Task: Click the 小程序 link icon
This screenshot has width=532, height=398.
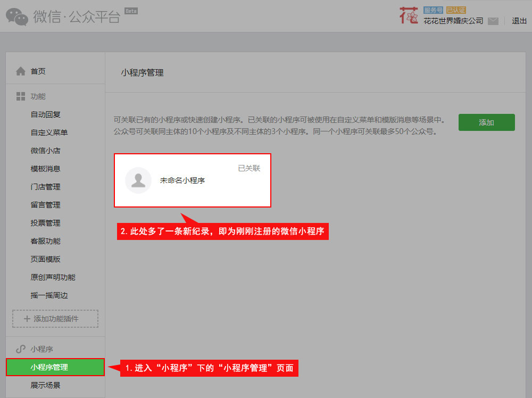Action: pos(21,349)
